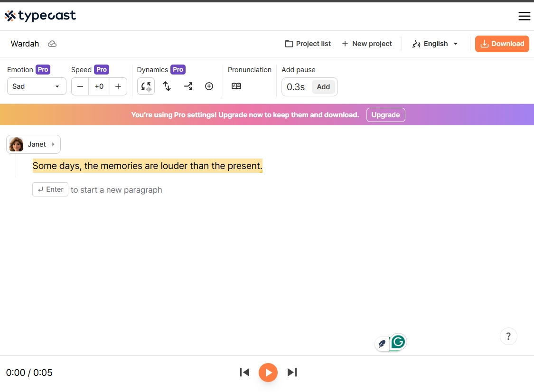The width and height of the screenshot is (534, 392).
Task: Open the typecast logo icon
Action: point(9,15)
